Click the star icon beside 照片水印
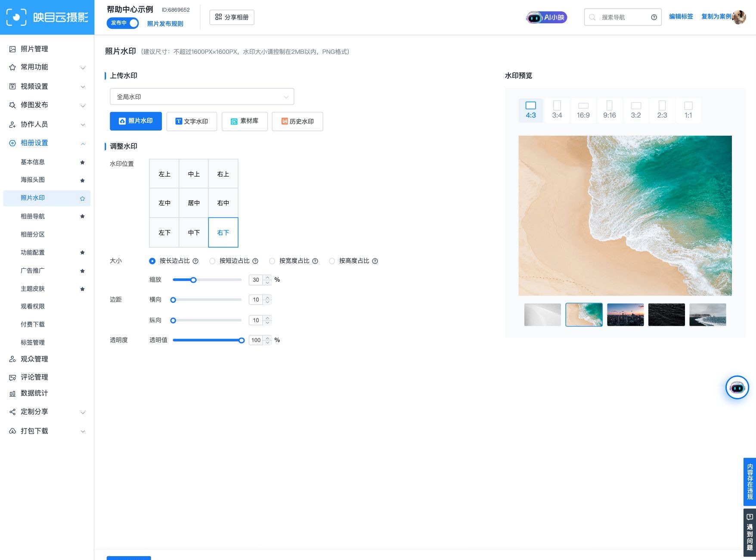 [82, 199]
